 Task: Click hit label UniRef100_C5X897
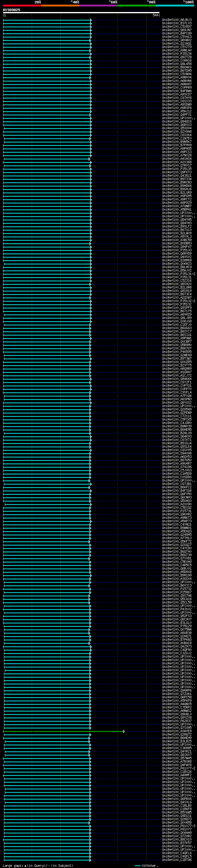click(176, 26)
